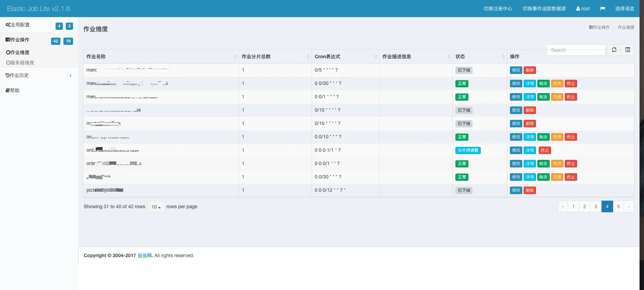Click 作业操作 breadcrumb link

[599, 27]
